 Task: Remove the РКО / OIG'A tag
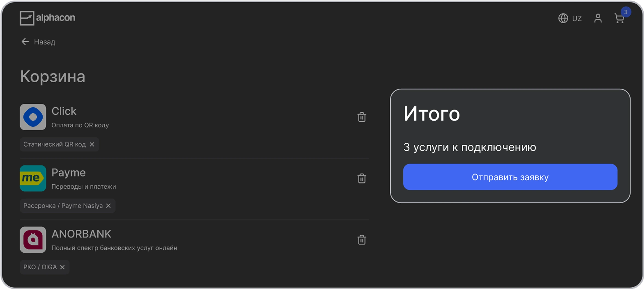(x=62, y=267)
